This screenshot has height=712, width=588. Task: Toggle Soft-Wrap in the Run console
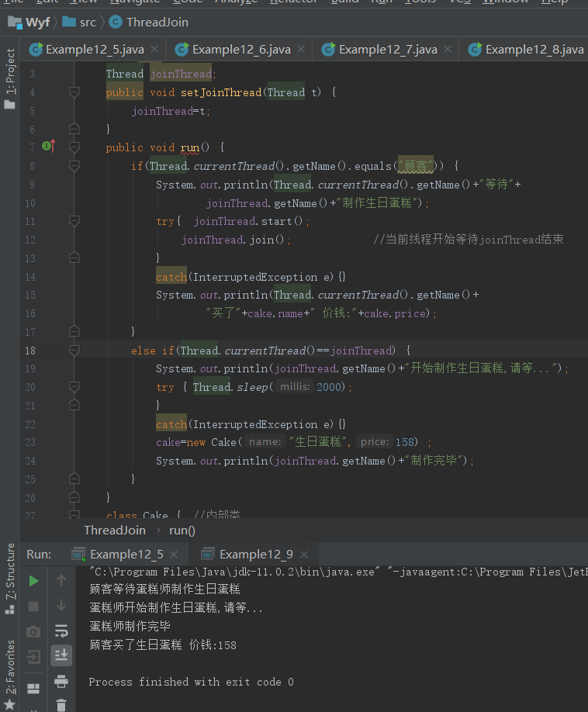click(61, 631)
